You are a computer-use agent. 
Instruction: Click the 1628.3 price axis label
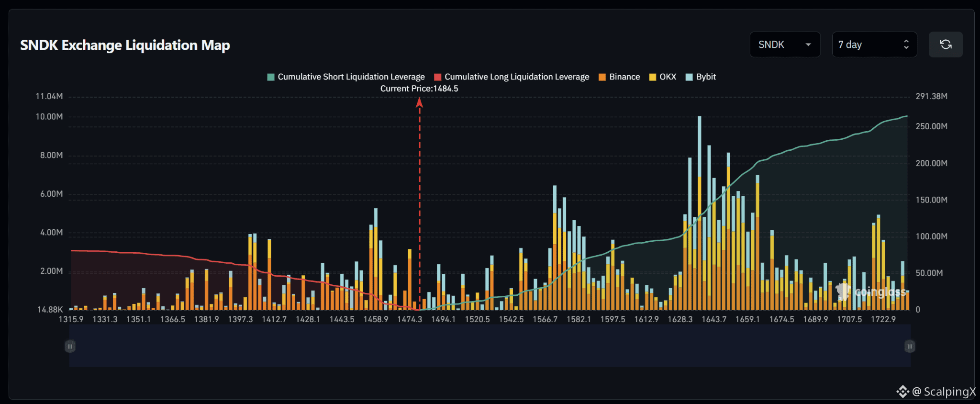coord(680,319)
